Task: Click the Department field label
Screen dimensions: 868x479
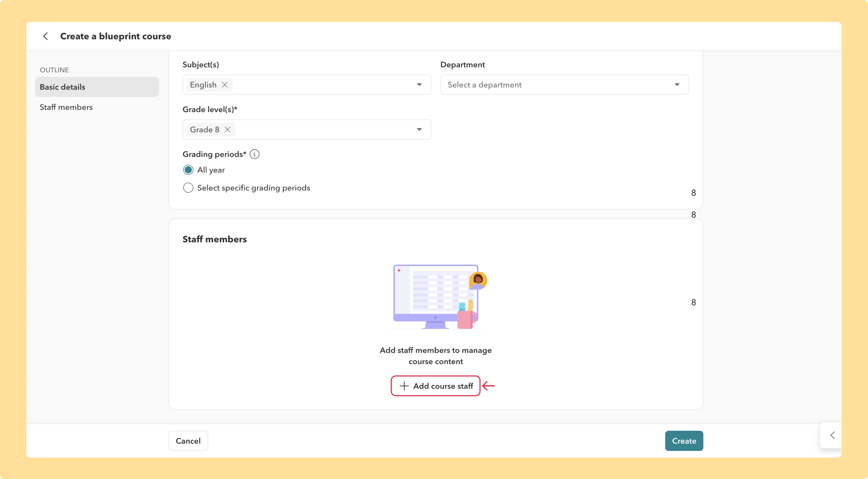Action: coord(463,65)
